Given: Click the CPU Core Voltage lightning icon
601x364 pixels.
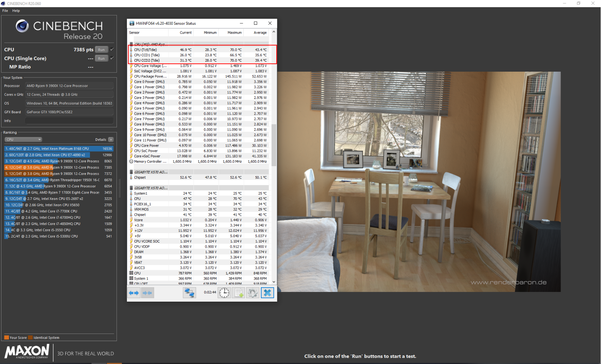Looking at the screenshot, I should coord(131,66).
